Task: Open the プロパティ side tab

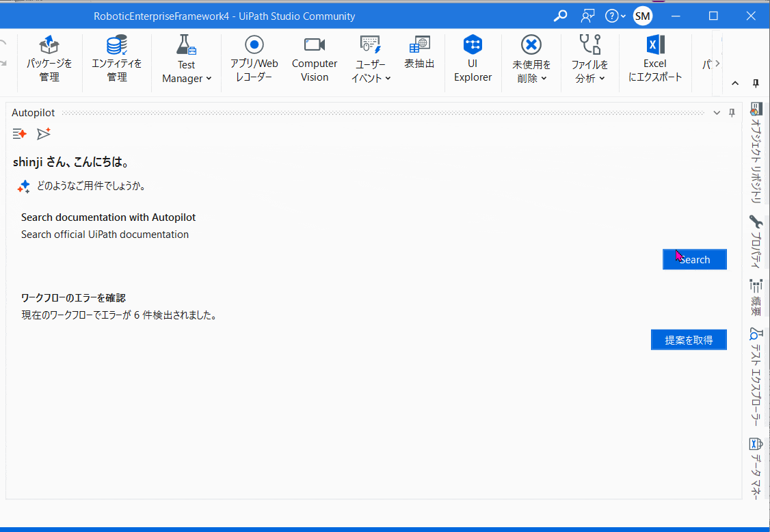Action: click(756, 241)
